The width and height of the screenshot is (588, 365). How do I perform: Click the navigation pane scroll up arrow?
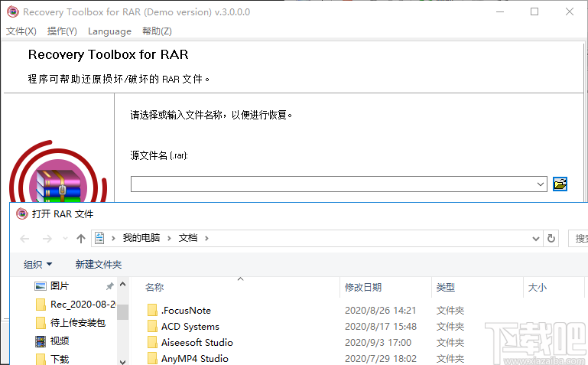[x=122, y=285]
